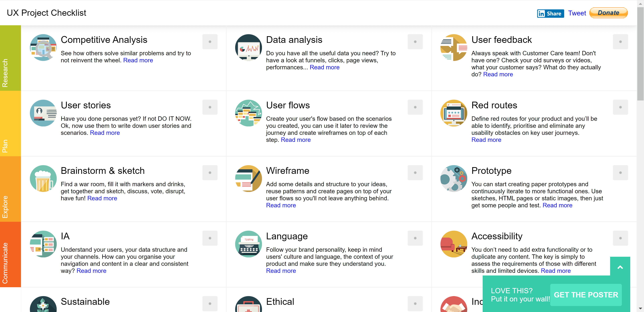644x312 pixels.
Task: Tick the User flows checkbox
Action: click(x=415, y=107)
